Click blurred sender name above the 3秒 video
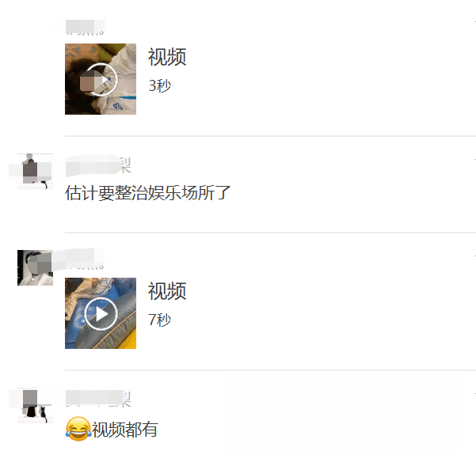 (85, 27)
